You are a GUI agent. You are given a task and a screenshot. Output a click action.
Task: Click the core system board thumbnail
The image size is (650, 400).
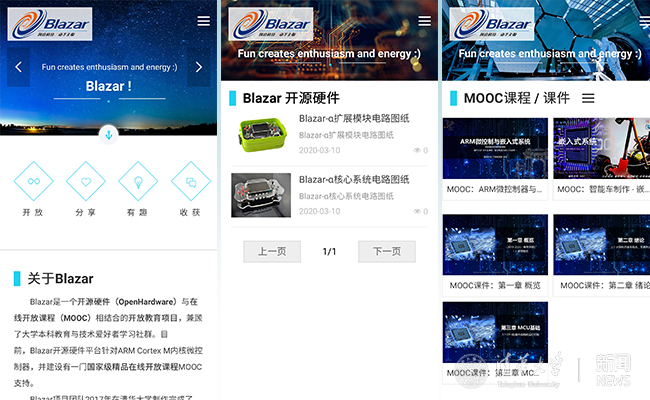coord(261,195)
